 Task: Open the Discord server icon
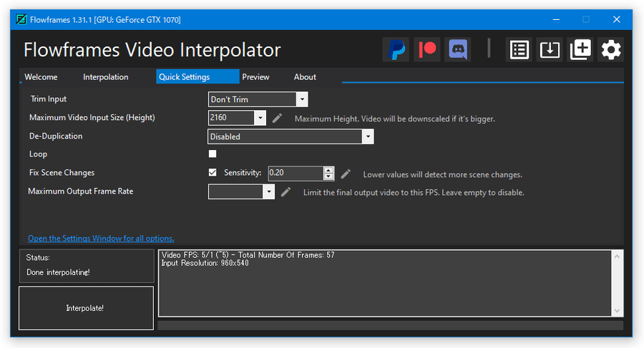(457, 49)
